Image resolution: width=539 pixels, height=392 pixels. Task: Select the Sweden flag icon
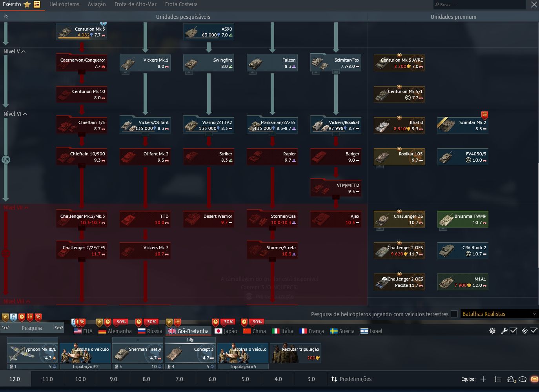334,331
